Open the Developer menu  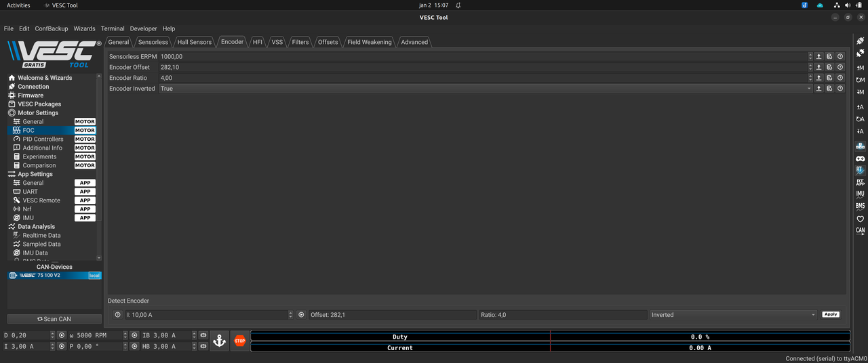143,28
